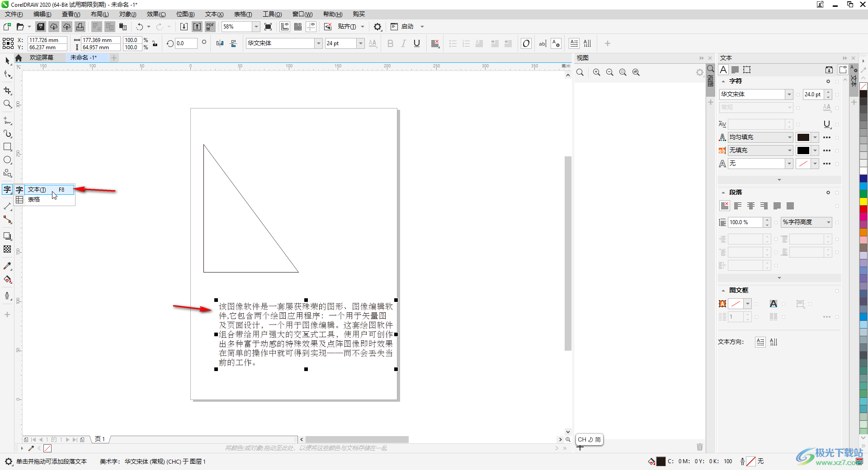Click the X position field 117.726 mm
Image resolution: width=868 pixels, height=470 pixels.
pyautogui.click(x=47, y=40)
